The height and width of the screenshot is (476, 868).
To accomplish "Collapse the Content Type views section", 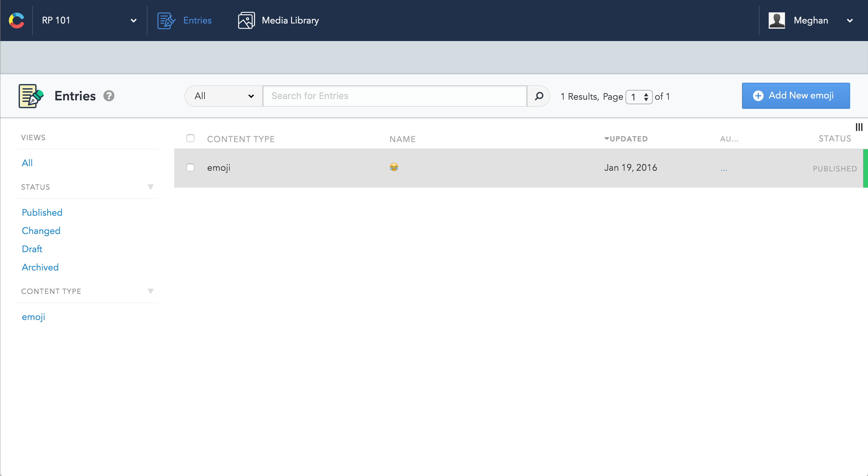I will (151, 291).
